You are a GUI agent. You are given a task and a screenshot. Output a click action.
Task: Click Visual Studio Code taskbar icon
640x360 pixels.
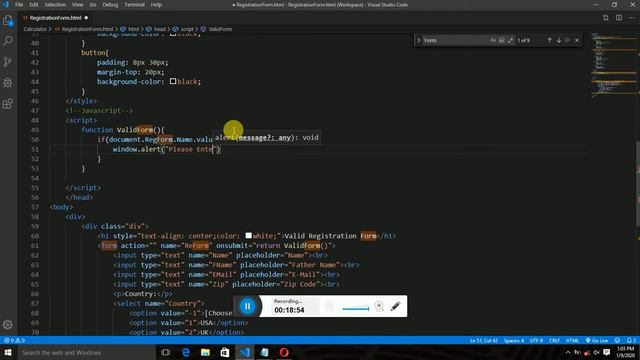[244, 352]
